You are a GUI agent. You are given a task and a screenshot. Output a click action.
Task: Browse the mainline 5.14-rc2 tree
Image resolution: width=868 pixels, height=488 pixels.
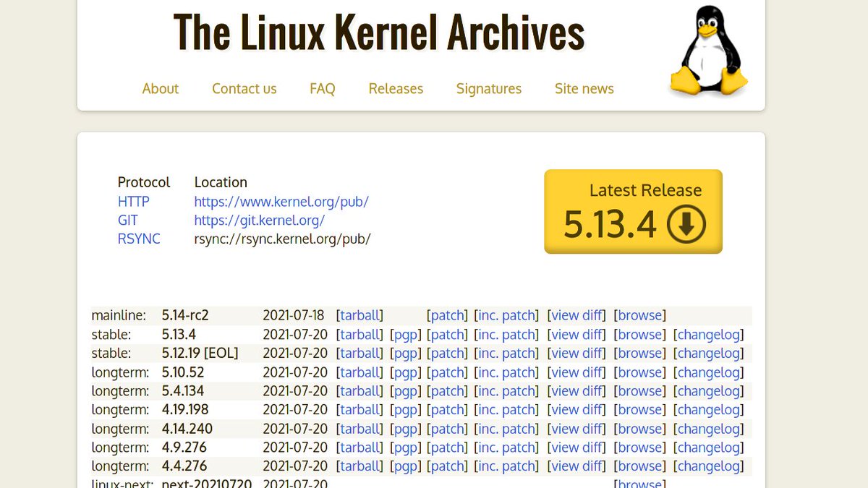click(x=640, y=316)
